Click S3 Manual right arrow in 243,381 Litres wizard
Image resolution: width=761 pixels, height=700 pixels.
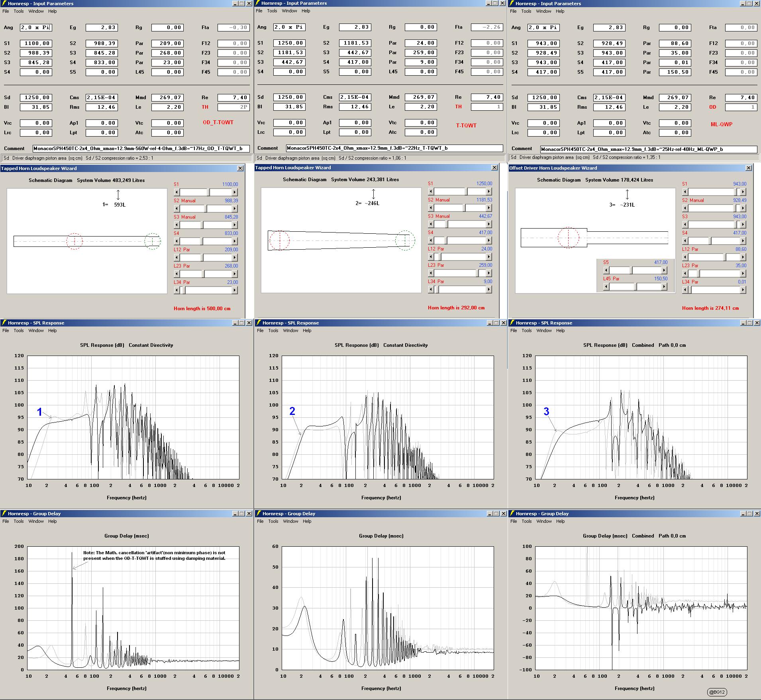pos(489,224)
